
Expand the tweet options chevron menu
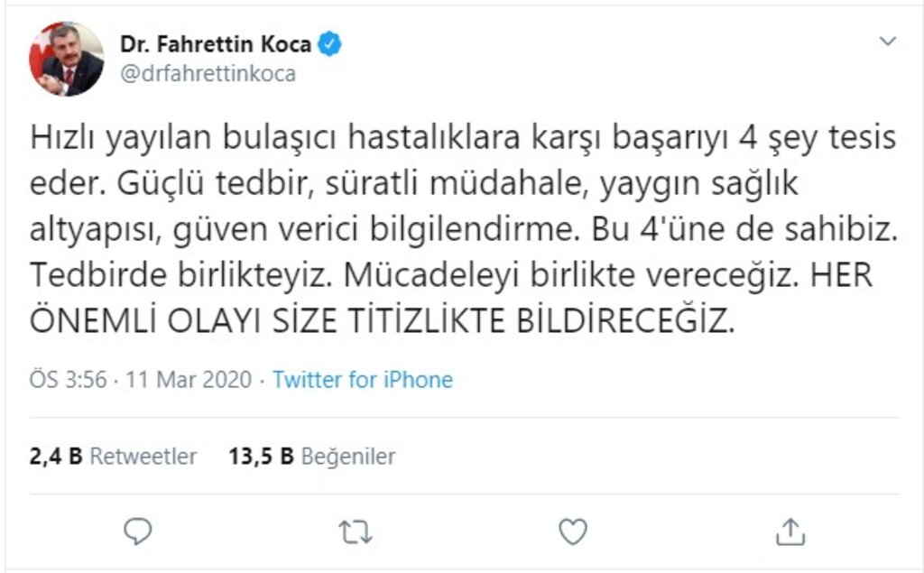[888, 42]
